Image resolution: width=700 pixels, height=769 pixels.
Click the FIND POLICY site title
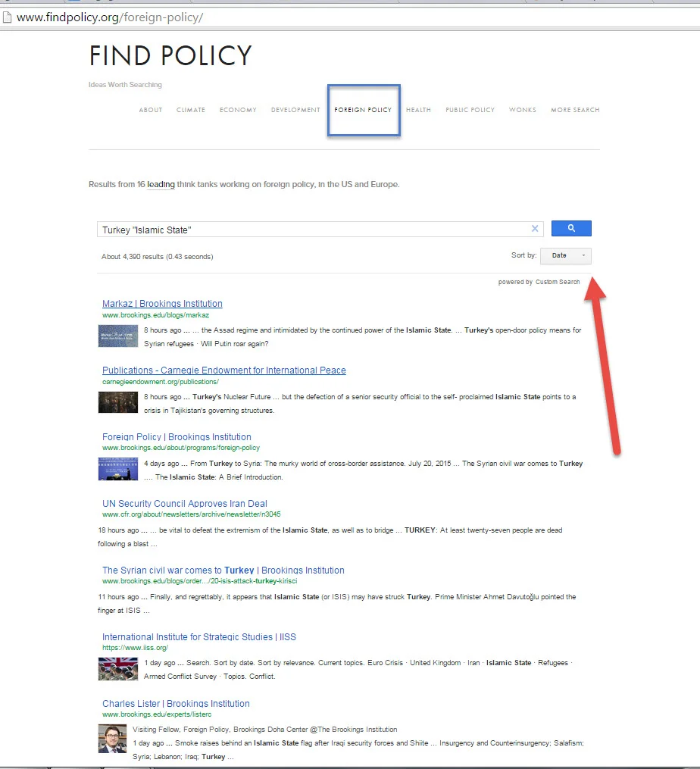point(170,55)
